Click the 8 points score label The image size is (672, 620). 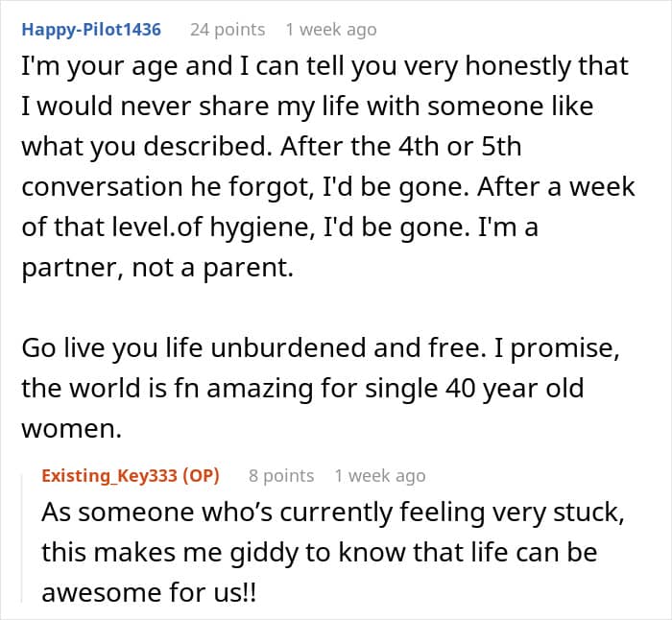tap(281, 476)
